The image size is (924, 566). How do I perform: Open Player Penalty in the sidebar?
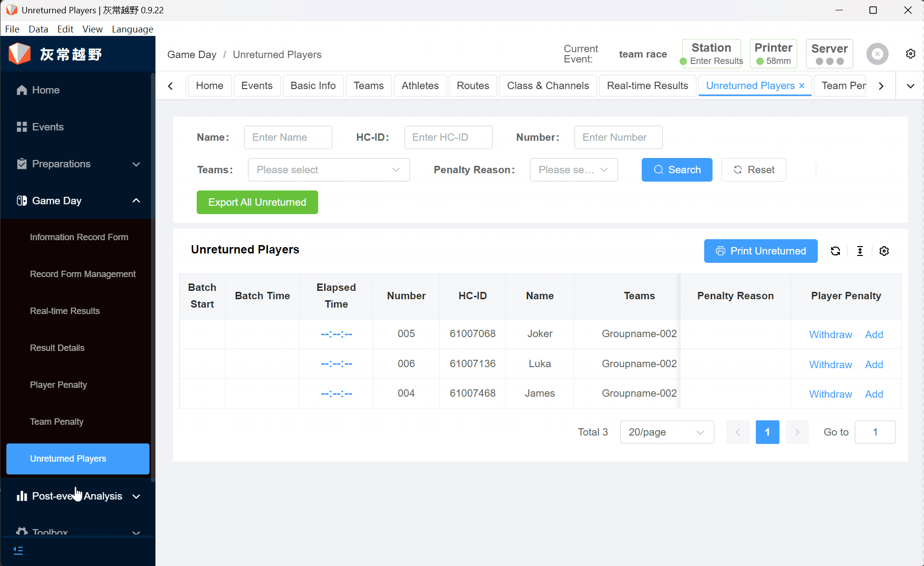pos(58,385)
